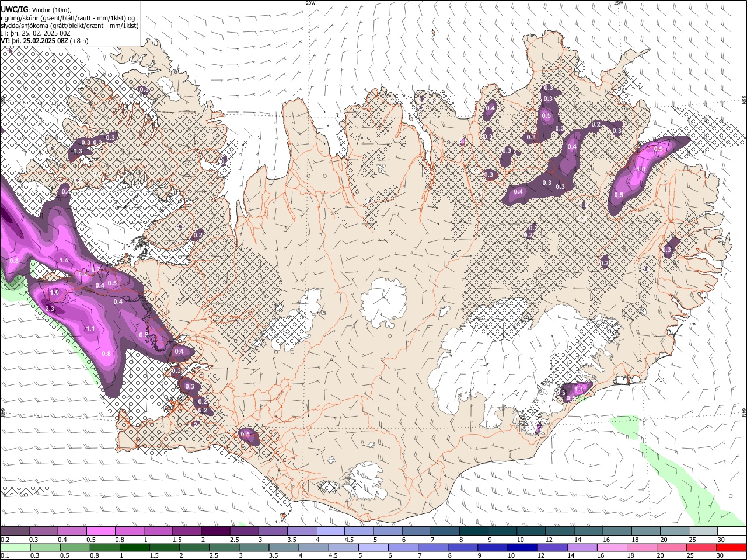
Task: Select the lower scale swatch starting at 3
Action: 255,547
